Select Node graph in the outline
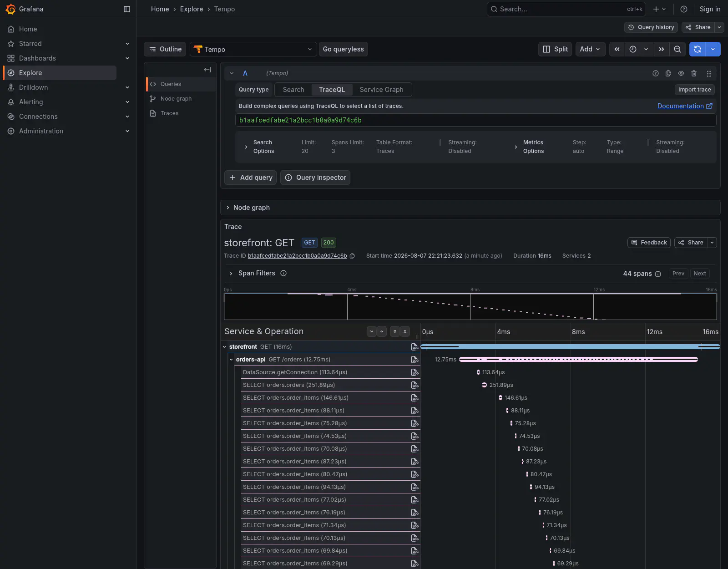 (181, 99)
